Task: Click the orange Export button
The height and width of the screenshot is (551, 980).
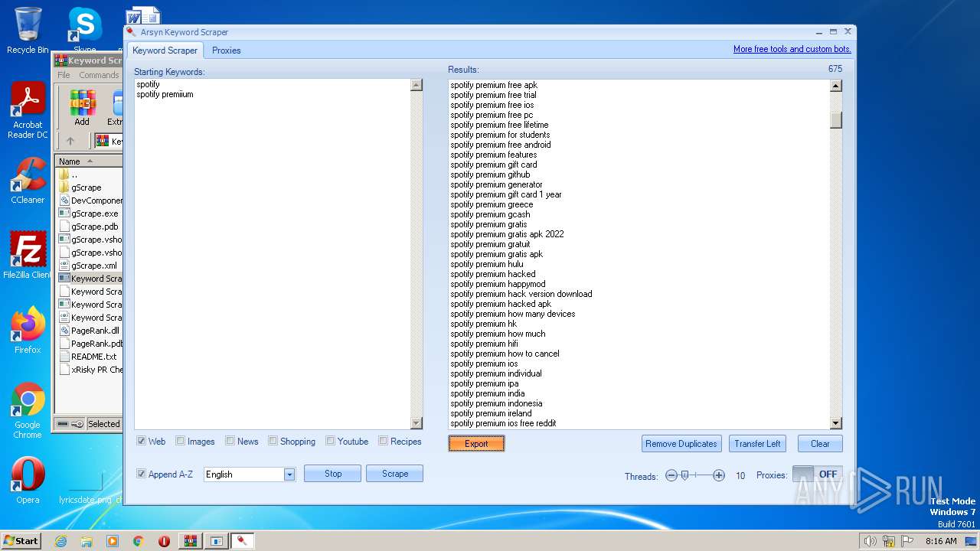Action: tap(476, 444)
